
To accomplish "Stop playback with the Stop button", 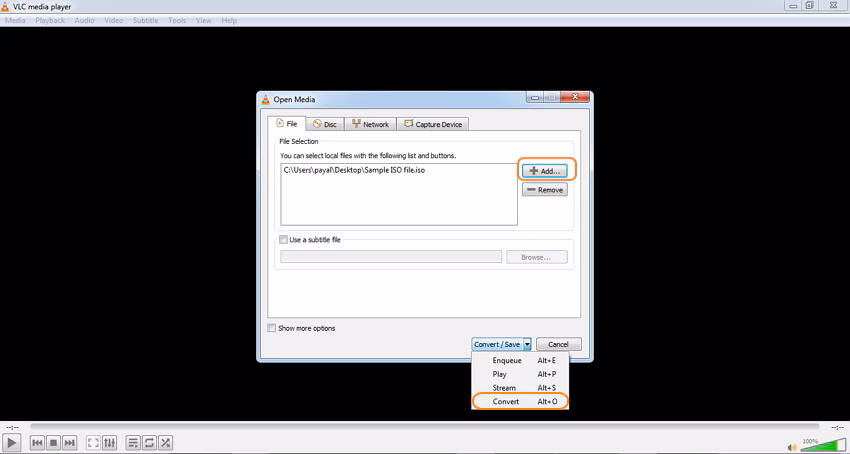I will click(x=53, y=443).
